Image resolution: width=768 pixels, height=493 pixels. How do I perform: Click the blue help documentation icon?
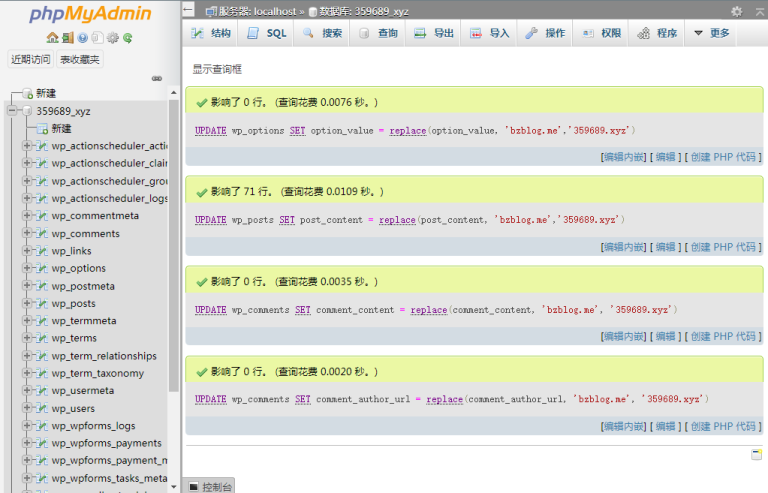pyautogui.click(x=83, y=38)
